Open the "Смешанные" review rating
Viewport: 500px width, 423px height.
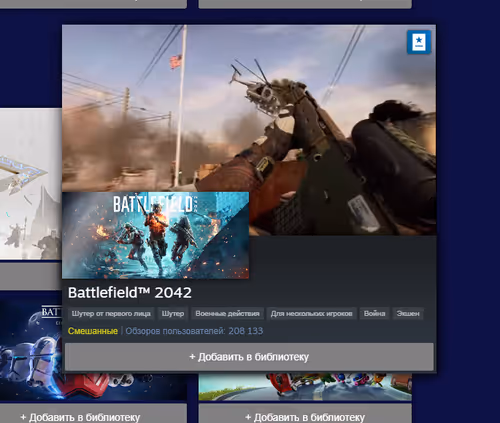tap(93, 331)
